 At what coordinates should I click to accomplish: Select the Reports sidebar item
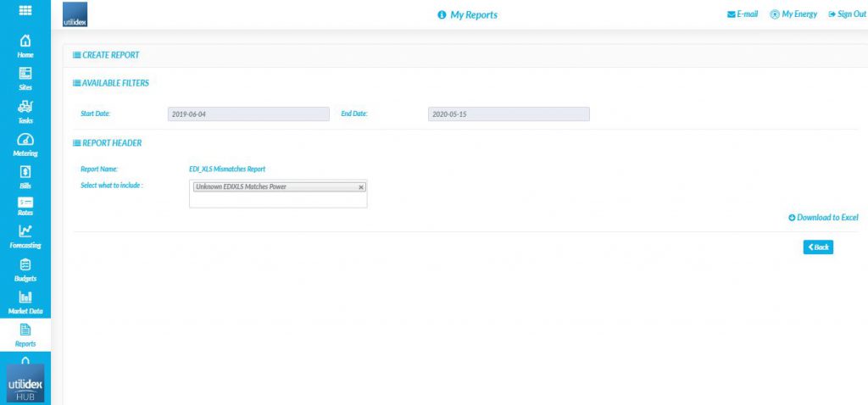[25, 335]
